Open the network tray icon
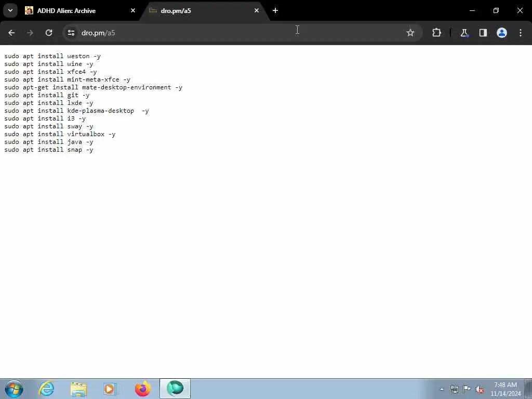532x399 pixels. click(x=454, y=390)
